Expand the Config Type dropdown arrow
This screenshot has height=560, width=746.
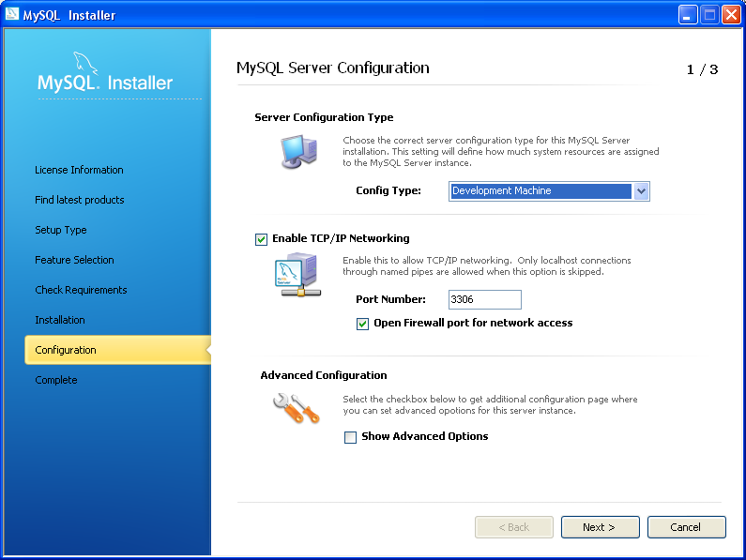point(641,191)
